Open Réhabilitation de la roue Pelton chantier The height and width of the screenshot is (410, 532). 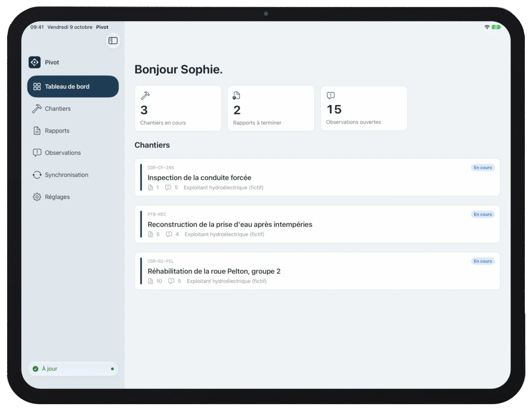pyautogui.click(x=317, y=271)
